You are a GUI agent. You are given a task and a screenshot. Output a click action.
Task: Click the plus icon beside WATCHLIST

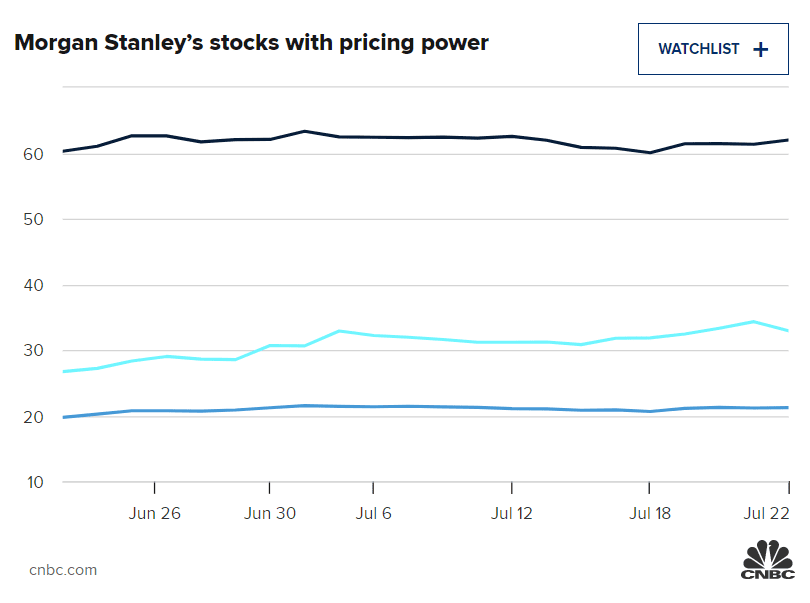click(x=761, y=49)
